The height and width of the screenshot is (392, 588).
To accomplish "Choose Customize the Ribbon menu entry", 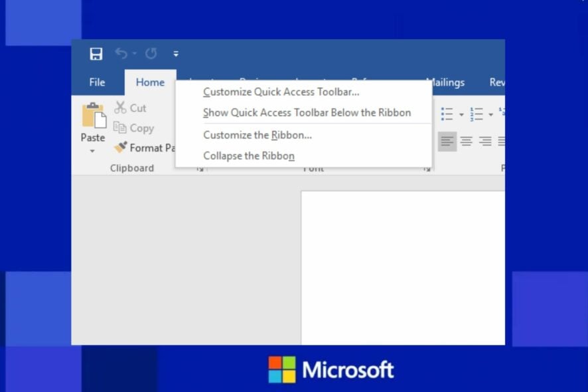I will coord(303,135).
